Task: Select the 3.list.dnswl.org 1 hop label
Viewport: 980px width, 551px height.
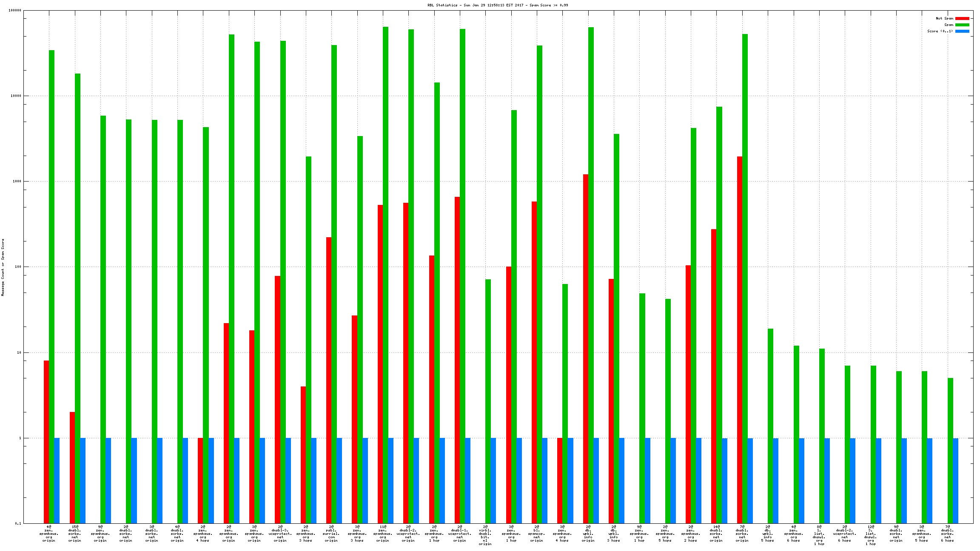Action: (870, 535)
